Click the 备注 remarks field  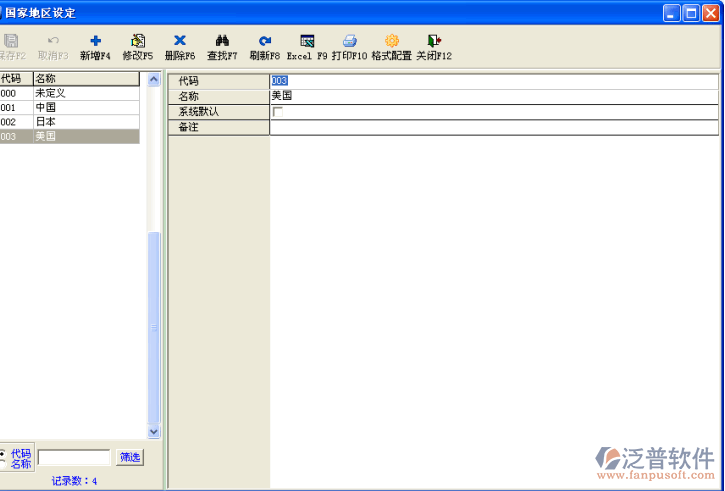(x=493, y=127)
